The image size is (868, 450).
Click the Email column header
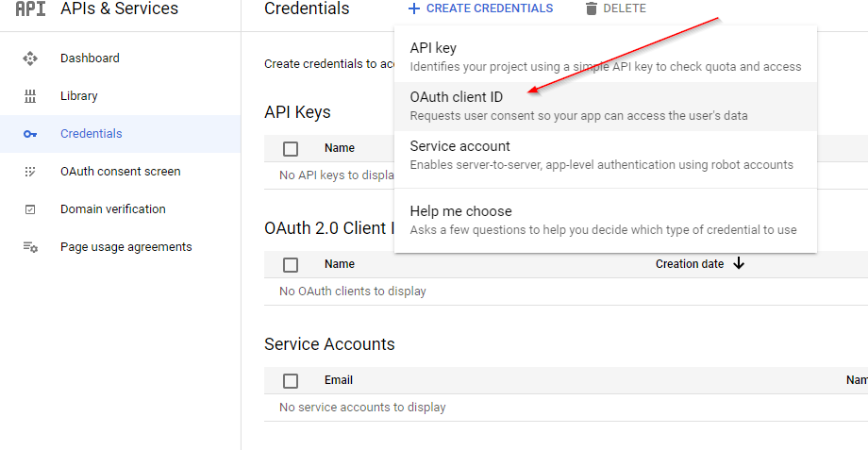pos(339,380)
